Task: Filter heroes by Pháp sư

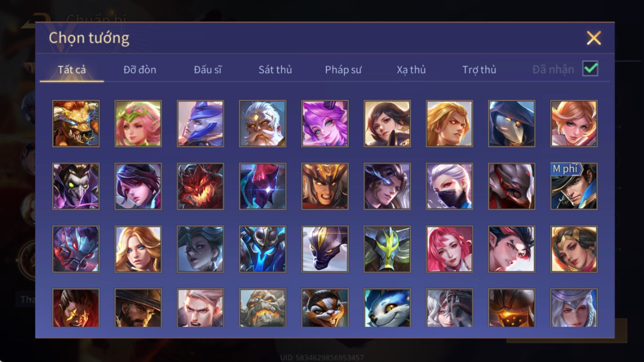Action: (x=343, y=70)
